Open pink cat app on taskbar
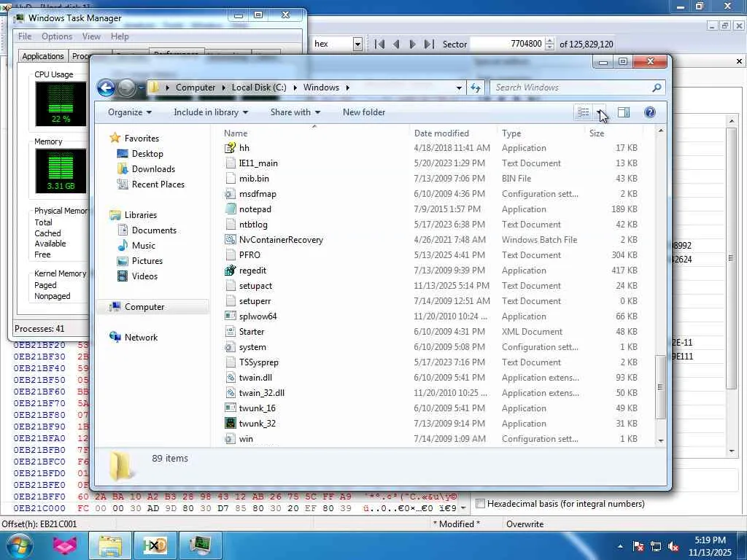This screenshot has height=560, width=747. coord(65,545)
